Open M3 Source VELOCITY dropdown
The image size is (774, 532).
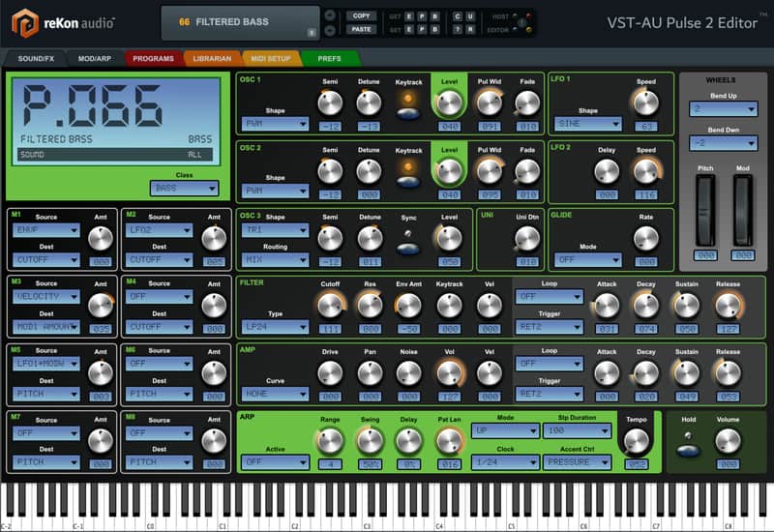point(45,297)
